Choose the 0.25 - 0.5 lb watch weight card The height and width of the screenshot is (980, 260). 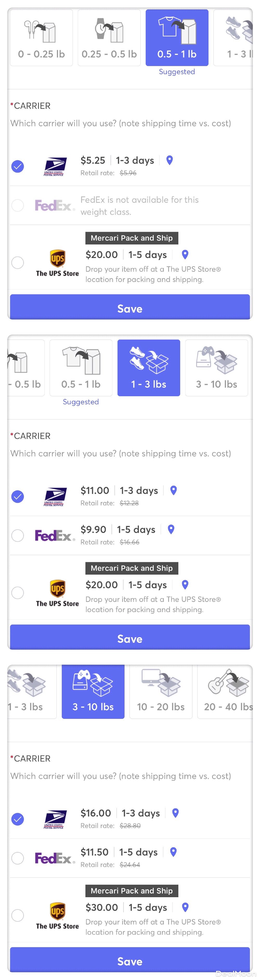coord(109,38)
